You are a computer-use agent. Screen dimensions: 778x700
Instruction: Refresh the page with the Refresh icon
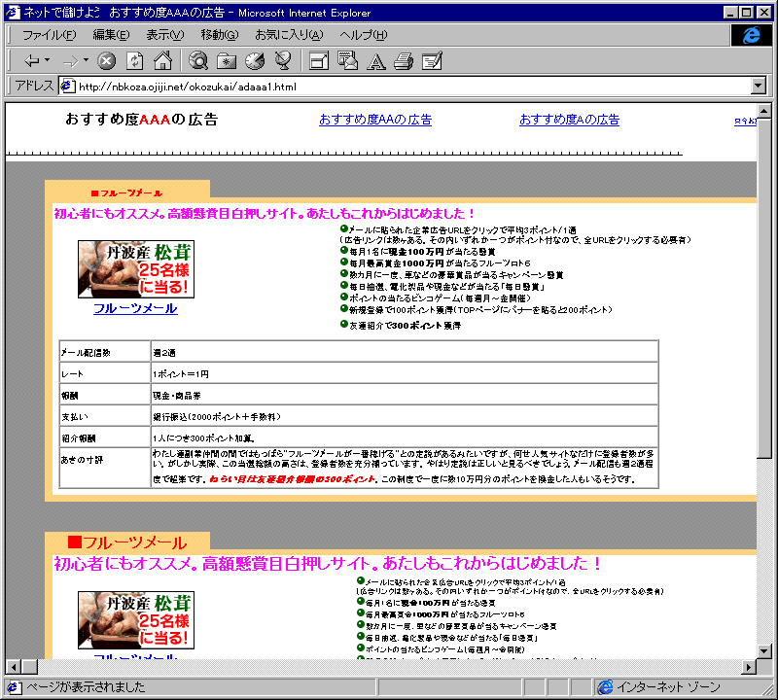(x=134, y=61)
